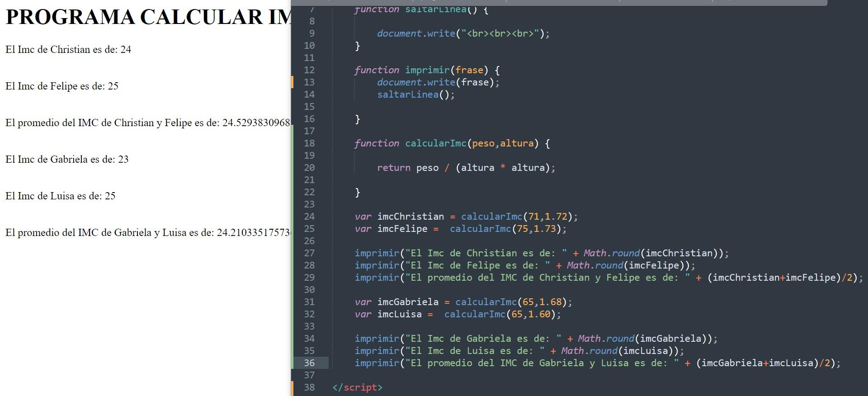868x396 pixels.
Task: Click the Gabriela y Luisa promedio result text
Action: [x=148, y=233]
